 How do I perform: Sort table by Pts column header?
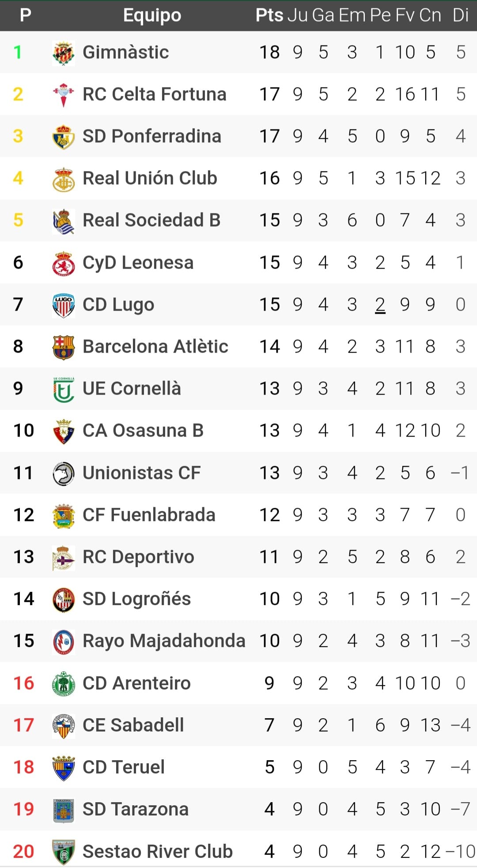269,15
